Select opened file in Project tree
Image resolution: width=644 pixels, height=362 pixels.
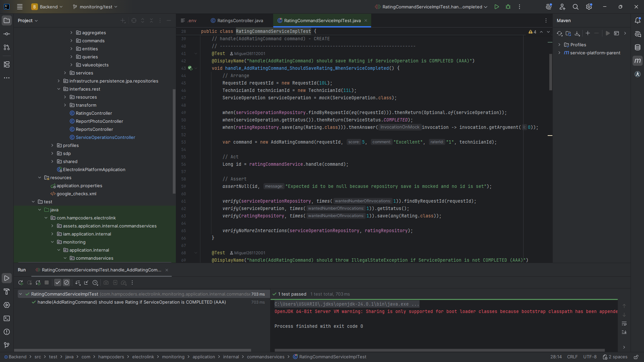[134, 20]
